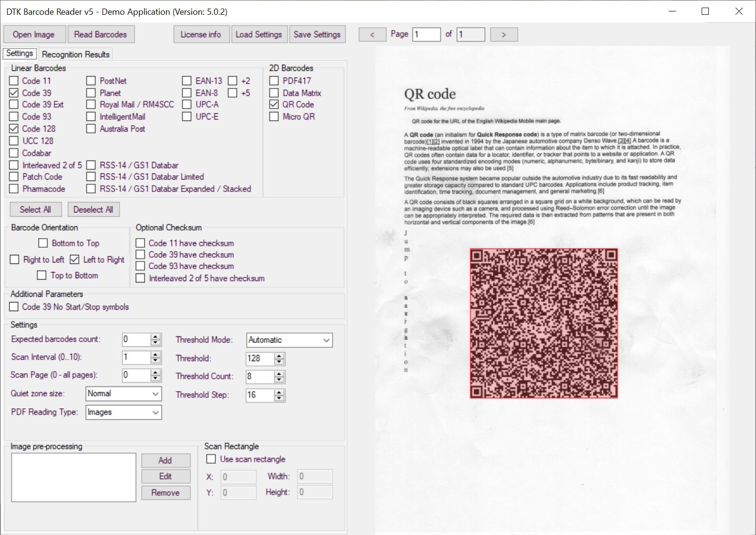This screenshot has height=535, width=756.
Task: Toggle Micro QR checkbox
Action: (x=274, y=116)
